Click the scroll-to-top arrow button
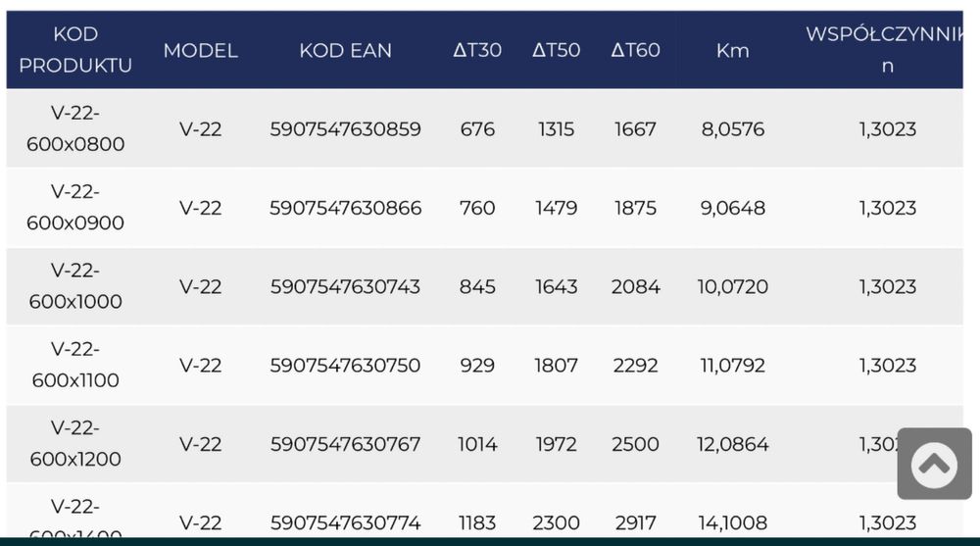 [x=934, y=464]
